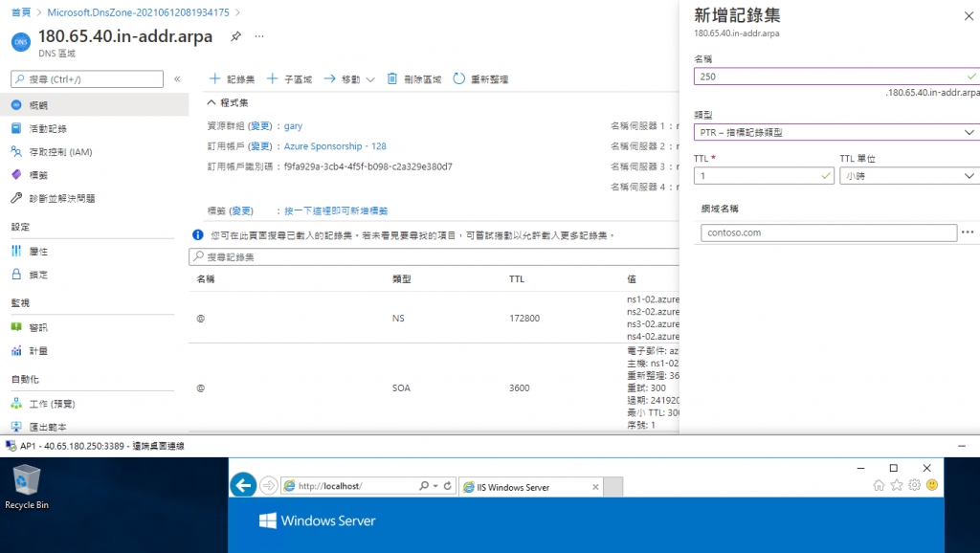Click the IE feedback smiley icon
Viewport: 980px width, 553px height.
tap(932, 485)
